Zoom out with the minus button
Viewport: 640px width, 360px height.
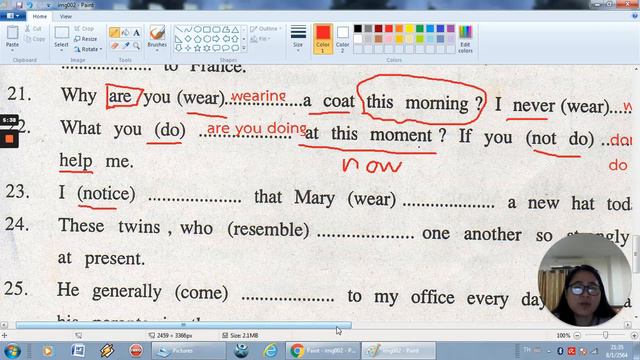(x=577, y=336)
